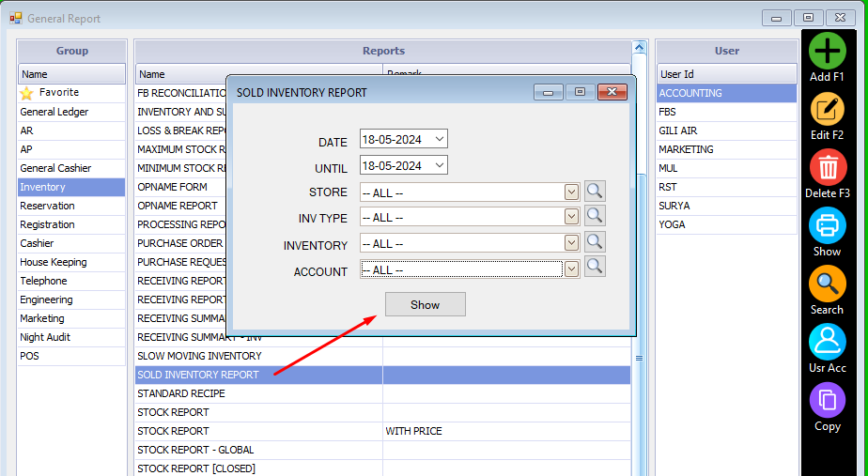Select YOGA user
The width and height of the screenshot is (868, 476).
point(726,224)
